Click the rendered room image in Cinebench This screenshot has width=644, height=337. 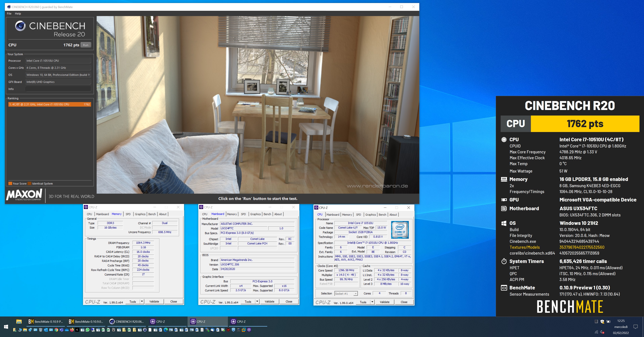(x=258, y=105)
